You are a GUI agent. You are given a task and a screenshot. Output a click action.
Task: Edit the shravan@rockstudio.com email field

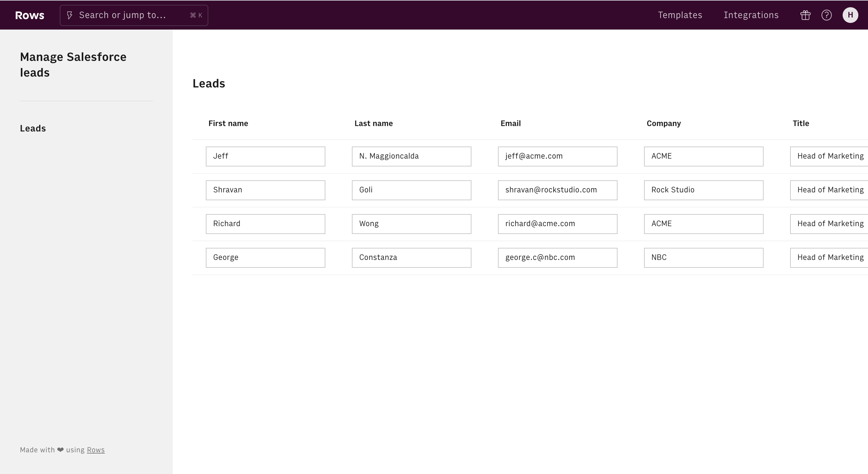[x=558, y=190]
